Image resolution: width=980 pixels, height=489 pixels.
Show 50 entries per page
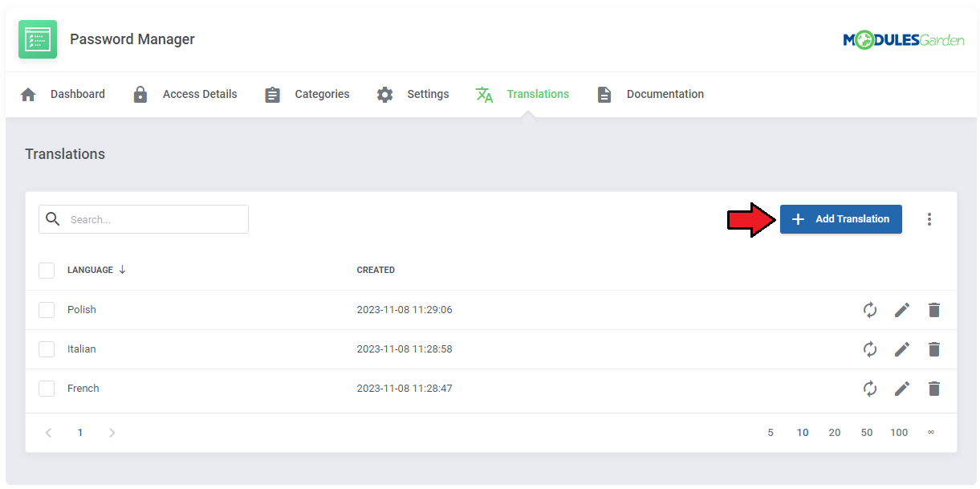tap(867, 433)
